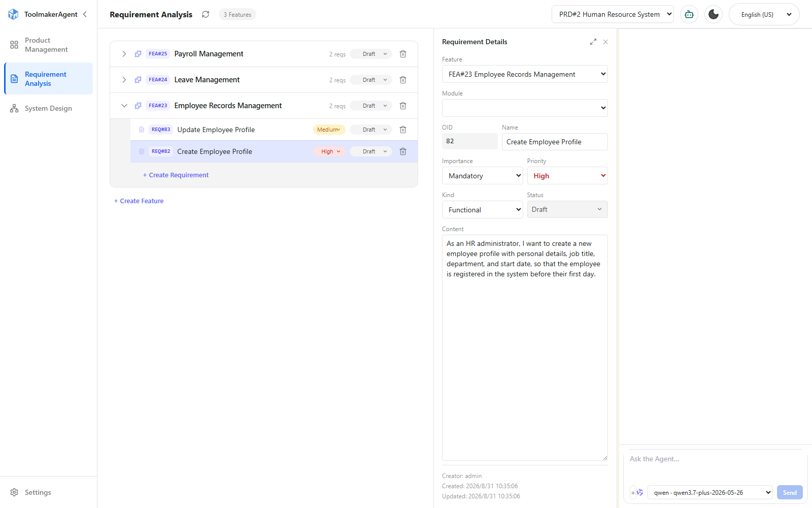Open the PRD#2 Human Resource System dropdown
Image resolution: width=812 pixels, height=508 pixels.
[613, 14]
